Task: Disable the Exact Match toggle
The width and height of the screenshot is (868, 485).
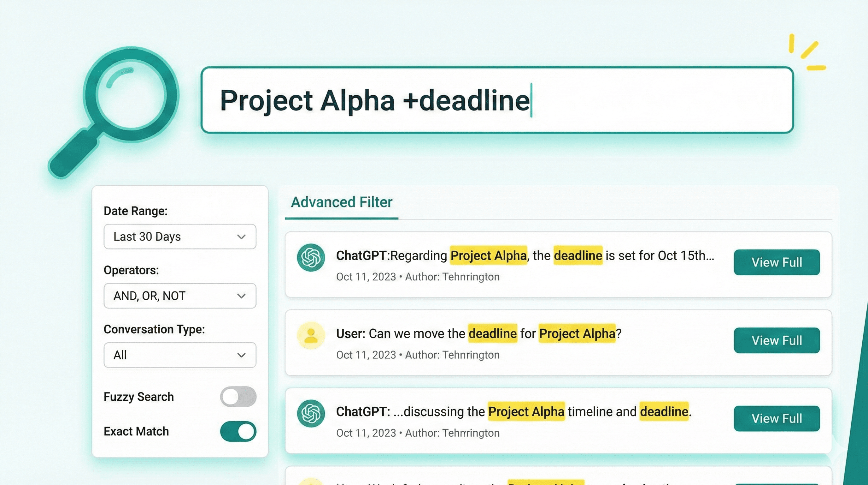Action: [x=238, y=431]
